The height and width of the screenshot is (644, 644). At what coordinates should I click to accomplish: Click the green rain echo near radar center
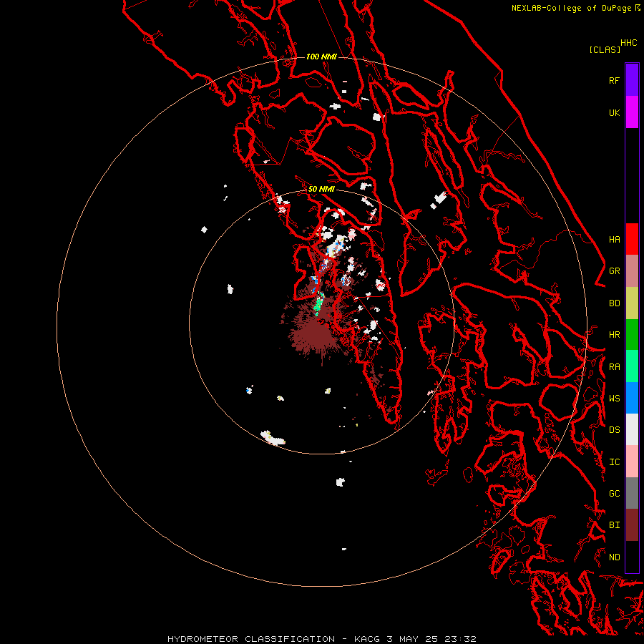[318, 304]
